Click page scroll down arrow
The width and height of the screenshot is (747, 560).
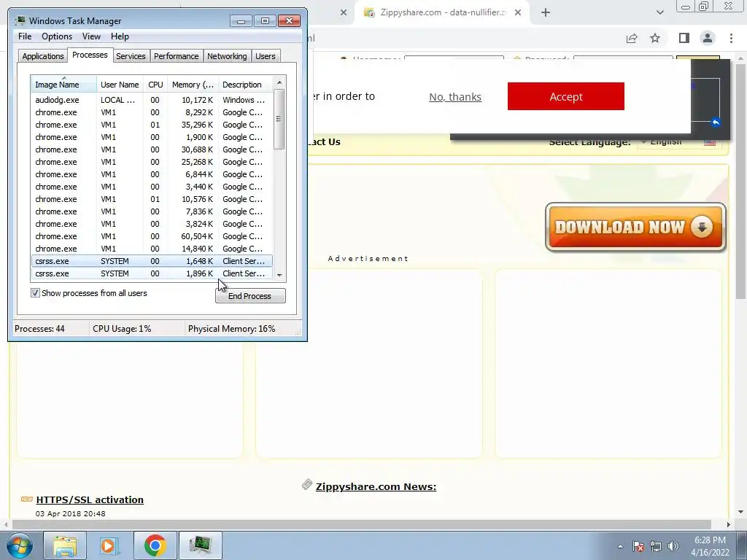tap(741, 512)
